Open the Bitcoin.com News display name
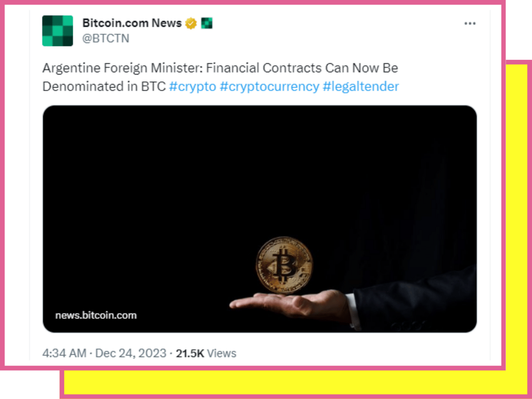Viewport: 532px width, 399px height. (132, 23)
